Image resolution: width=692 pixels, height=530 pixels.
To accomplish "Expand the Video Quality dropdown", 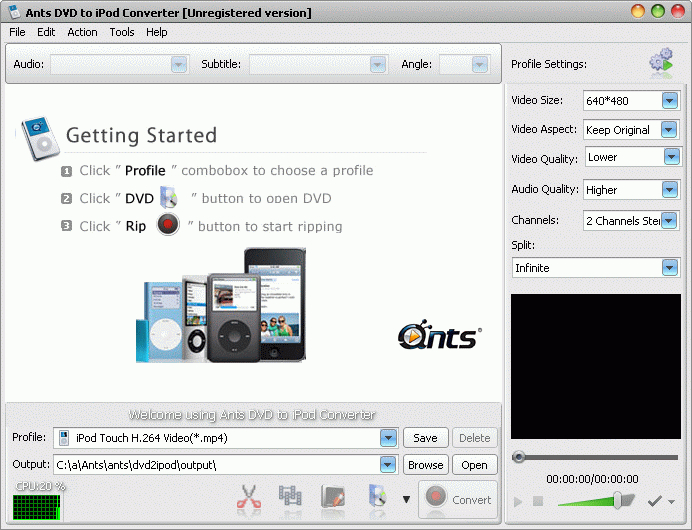I will point(672,157).
